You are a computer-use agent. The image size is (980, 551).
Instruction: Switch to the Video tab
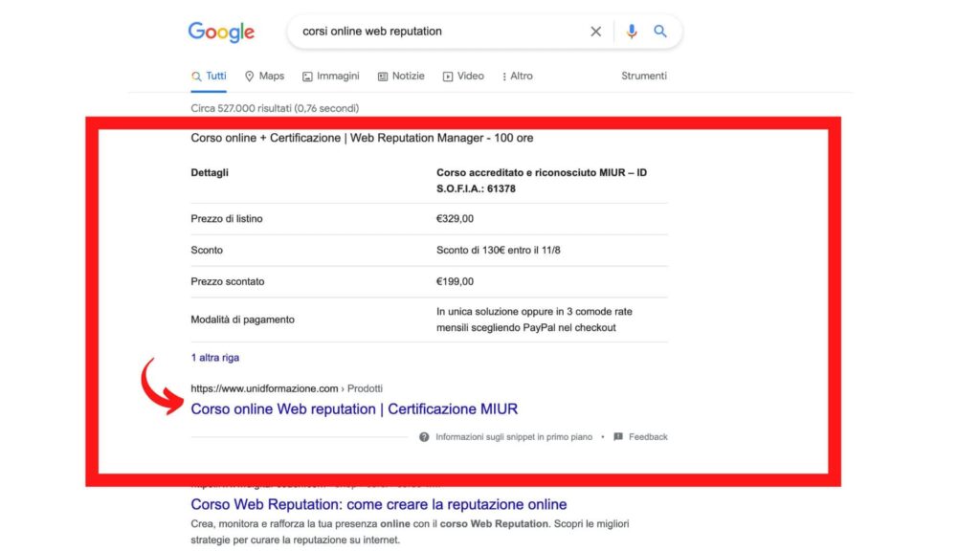coord(464,77)
